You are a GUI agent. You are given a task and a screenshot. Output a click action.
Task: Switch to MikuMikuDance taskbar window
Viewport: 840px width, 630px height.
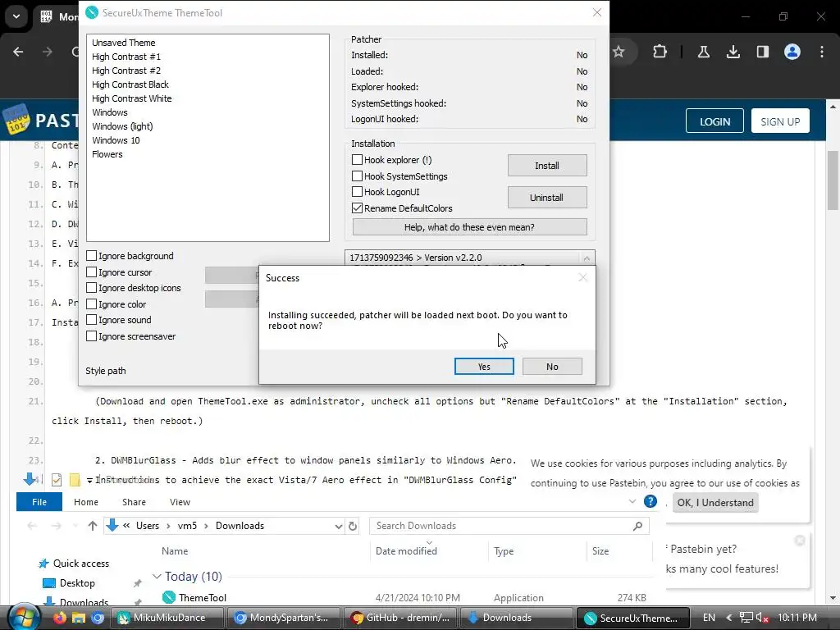click(x=166, y=618)
